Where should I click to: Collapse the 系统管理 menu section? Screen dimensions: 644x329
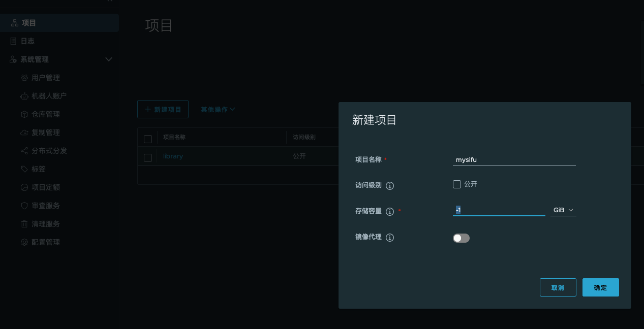tap(108, 59)
